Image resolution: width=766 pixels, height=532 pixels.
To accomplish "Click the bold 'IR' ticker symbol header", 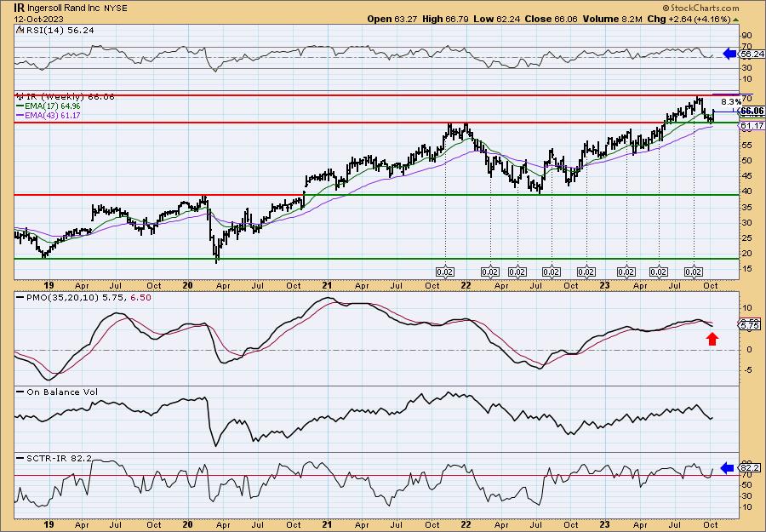I will 19,8.
